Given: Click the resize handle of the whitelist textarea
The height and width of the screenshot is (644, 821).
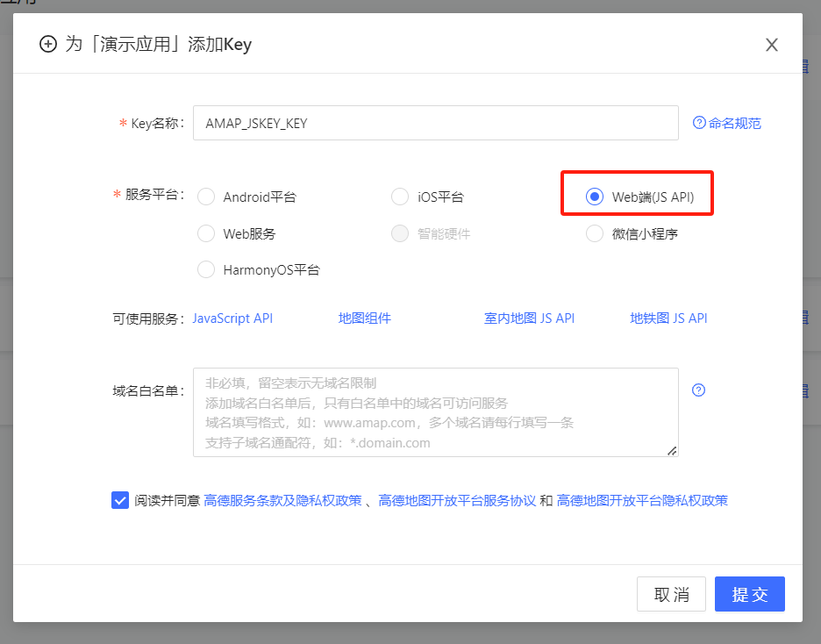Looking at the screenshot, I should (x=672, y=451).
